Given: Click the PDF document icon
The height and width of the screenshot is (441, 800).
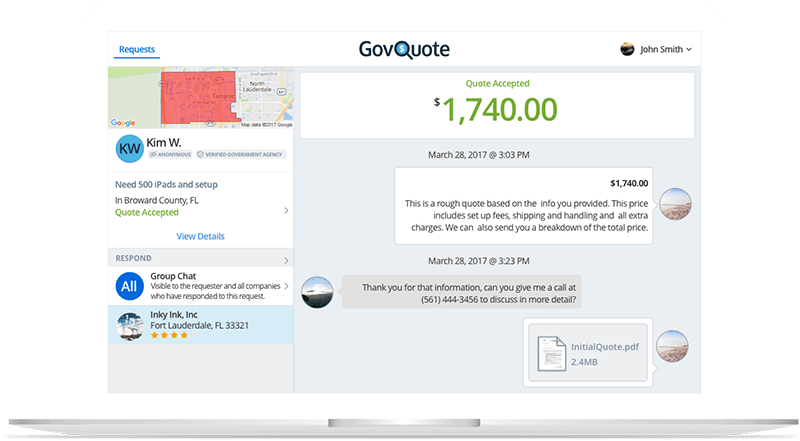Looking at the screenshot, I should click(552, 353).
